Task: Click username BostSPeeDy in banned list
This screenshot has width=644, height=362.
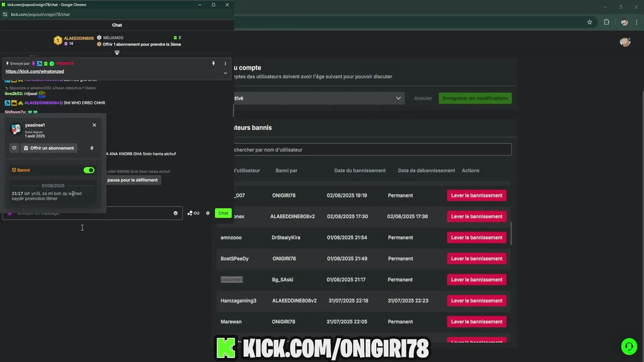Action: 234,259
